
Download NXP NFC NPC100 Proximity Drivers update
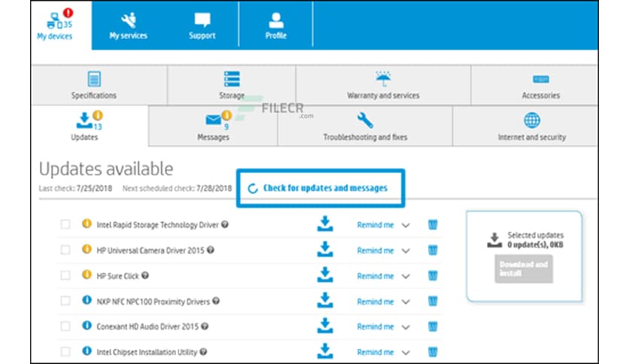click(325, 300)
